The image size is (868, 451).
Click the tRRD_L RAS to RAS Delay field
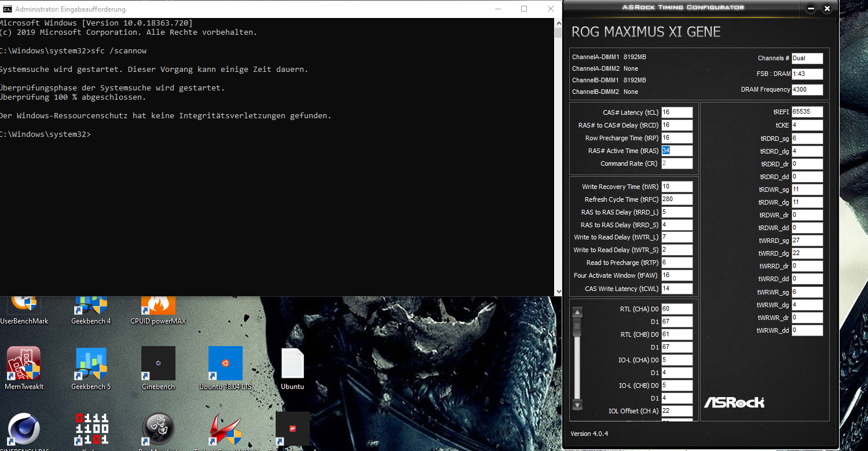677,212
